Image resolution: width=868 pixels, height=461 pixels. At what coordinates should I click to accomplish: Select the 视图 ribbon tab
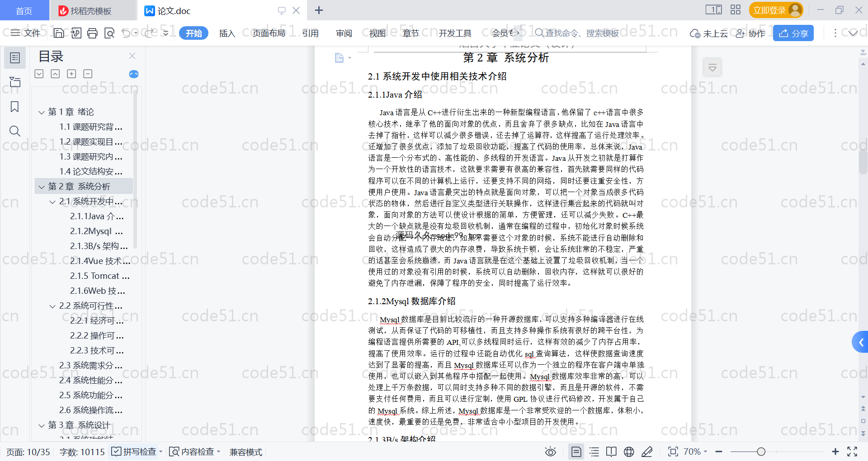point(377,33)
